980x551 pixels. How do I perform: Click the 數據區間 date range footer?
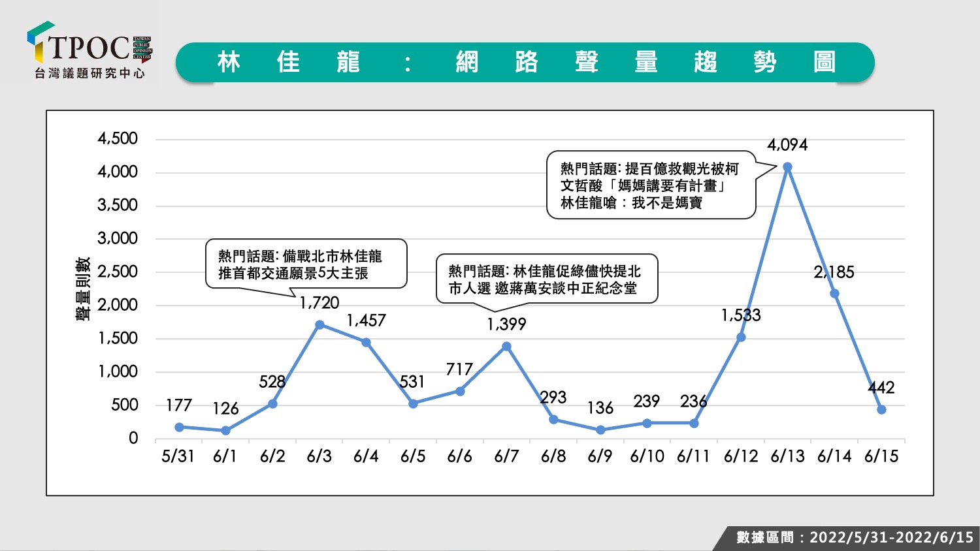pyautogui.click(x=855, y=537)
